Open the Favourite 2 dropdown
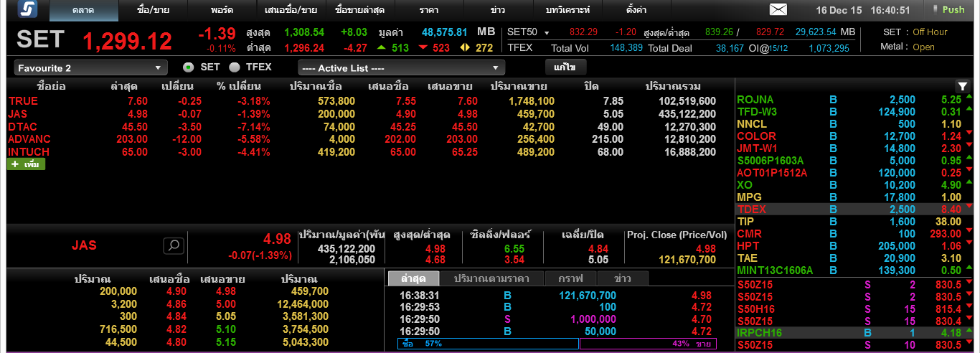980x353 pixels. click(x=90, y=68)
